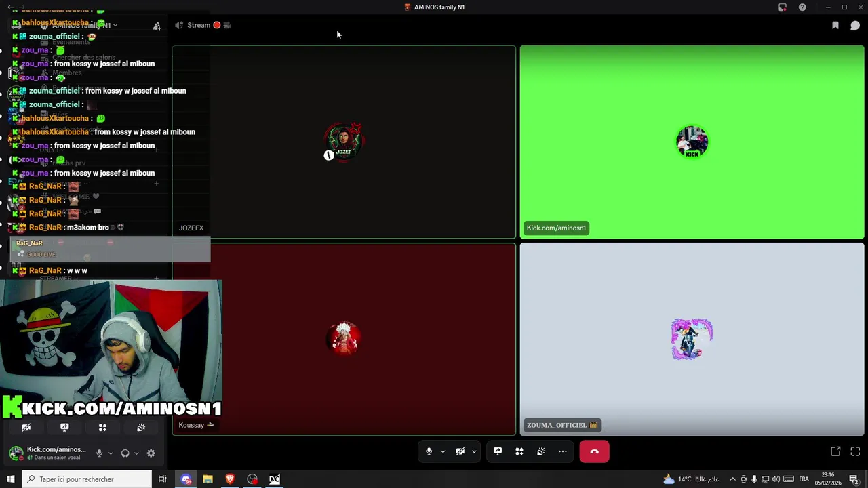Open OBS Studio from taskbar
The image size is (868, 488).
click(x=252, y=479)
